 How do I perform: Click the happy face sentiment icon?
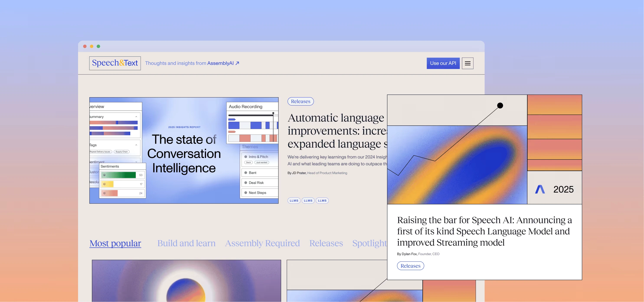click(x=104, y=175)
